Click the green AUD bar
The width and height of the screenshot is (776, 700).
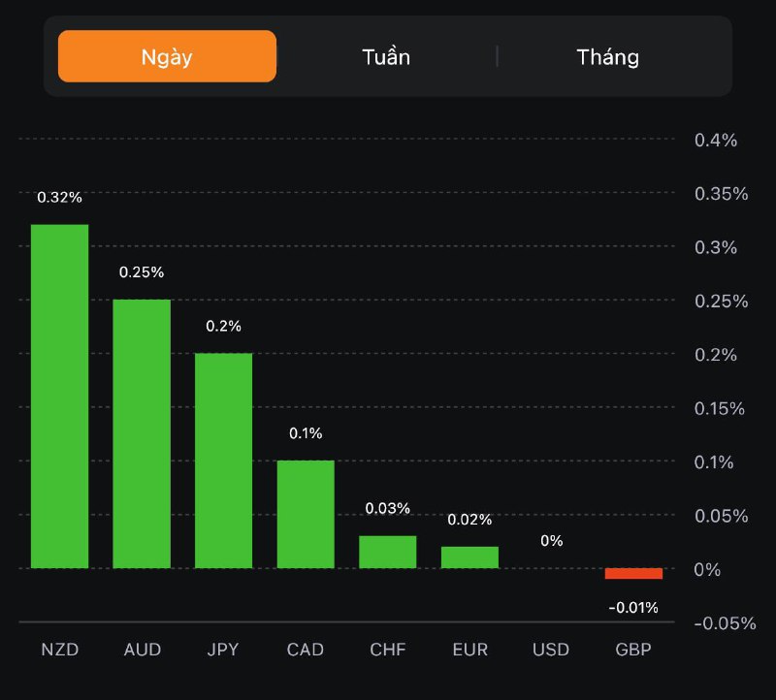tap(142, 433)
